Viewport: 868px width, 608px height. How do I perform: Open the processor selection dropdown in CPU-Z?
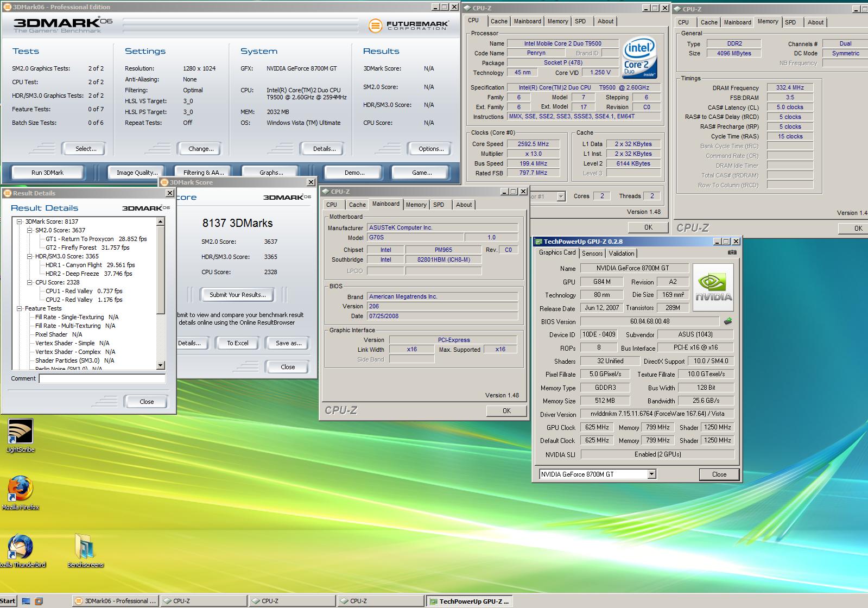pyautogui.click(x=561, y=197)
